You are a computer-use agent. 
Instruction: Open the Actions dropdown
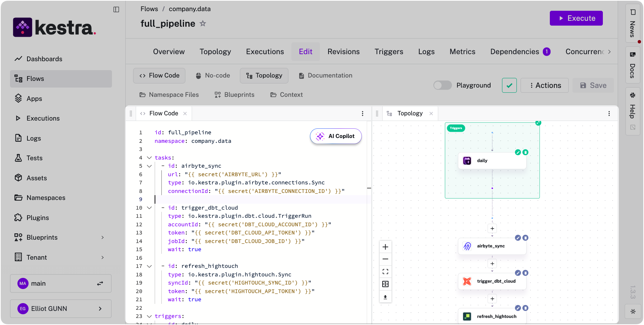pos(545,85)
